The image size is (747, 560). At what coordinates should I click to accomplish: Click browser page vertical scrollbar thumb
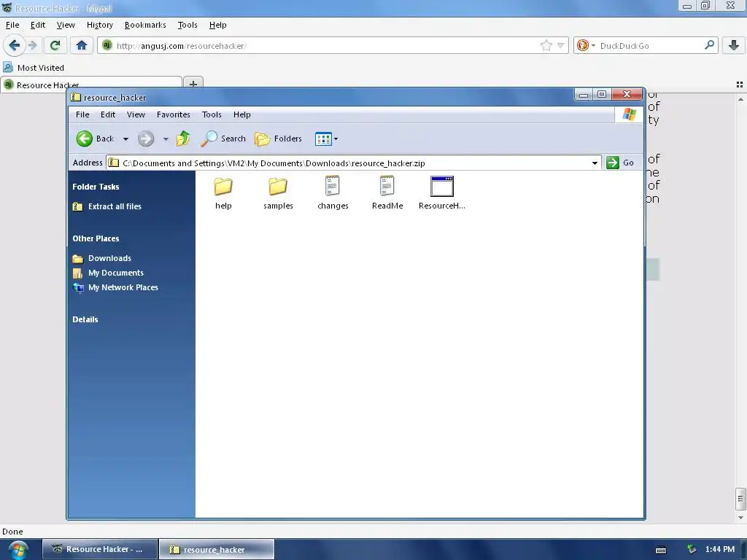pyautogui.click(x=740, y=499)
